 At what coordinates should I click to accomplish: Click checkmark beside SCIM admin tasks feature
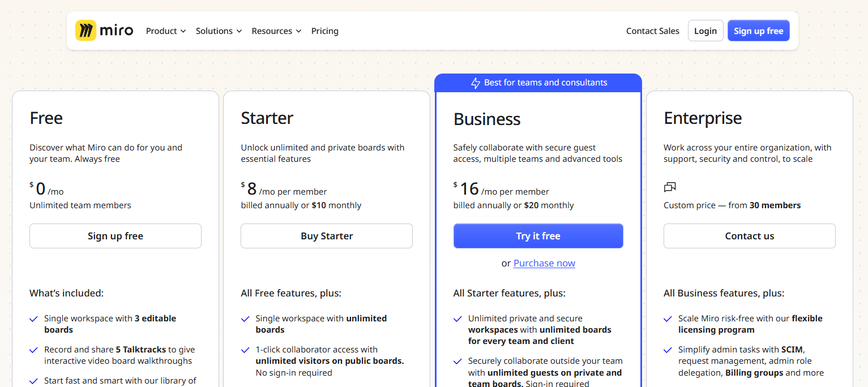(x=668, y=350)
